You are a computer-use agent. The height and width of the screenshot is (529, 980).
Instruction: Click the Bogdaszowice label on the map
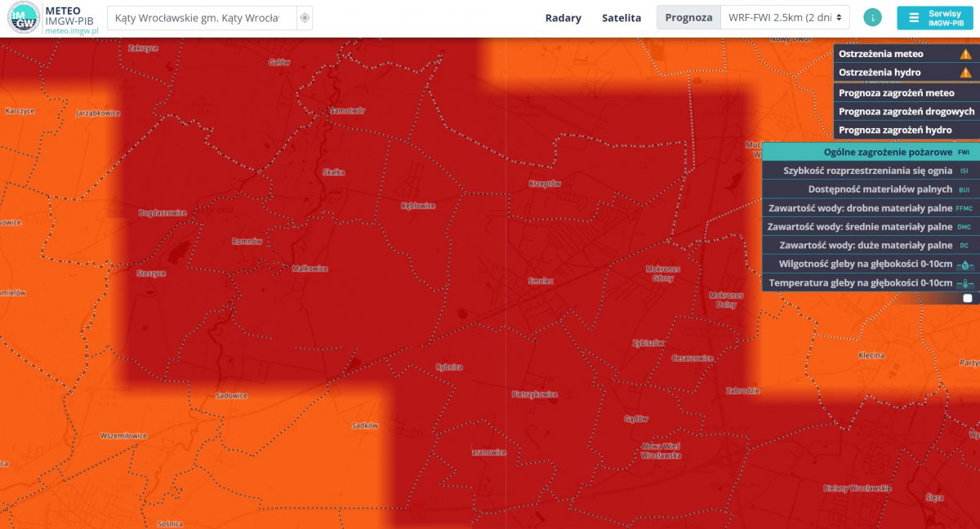click(163, 213)
